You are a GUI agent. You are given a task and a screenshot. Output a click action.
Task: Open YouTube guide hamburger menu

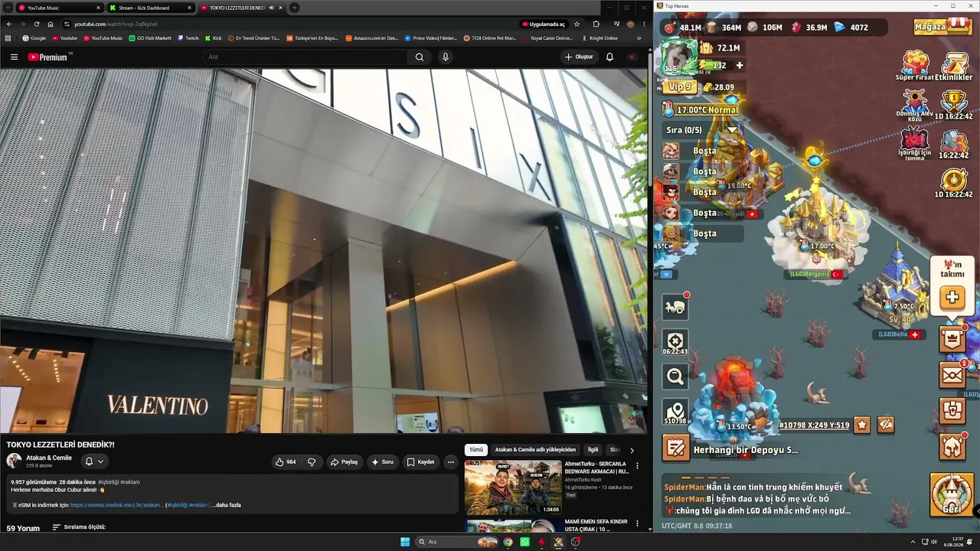14,57
